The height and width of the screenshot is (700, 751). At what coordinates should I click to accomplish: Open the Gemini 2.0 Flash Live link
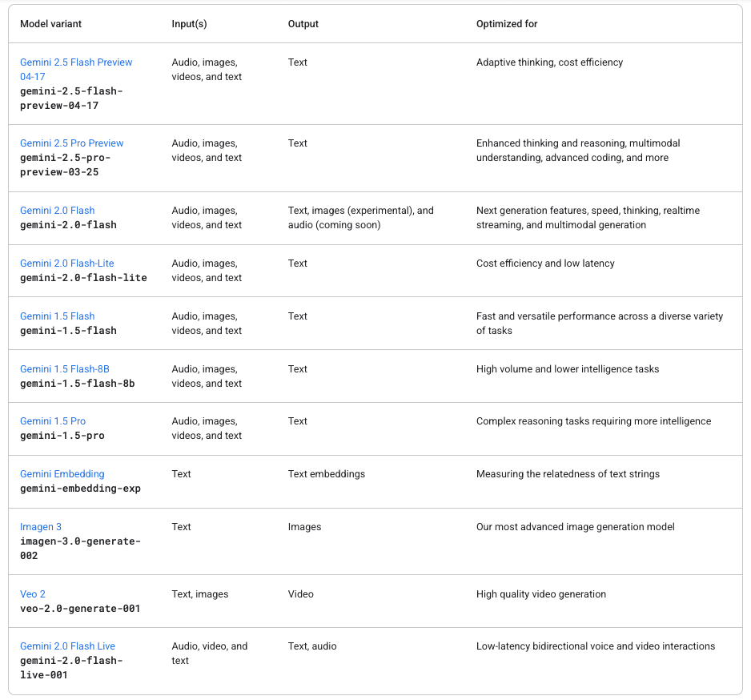(67, 646)
